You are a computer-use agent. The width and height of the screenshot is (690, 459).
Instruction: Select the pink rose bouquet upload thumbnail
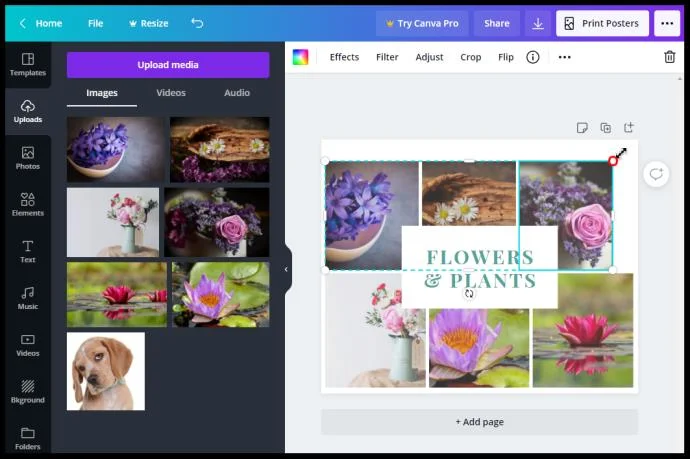[x=217, y=222]
